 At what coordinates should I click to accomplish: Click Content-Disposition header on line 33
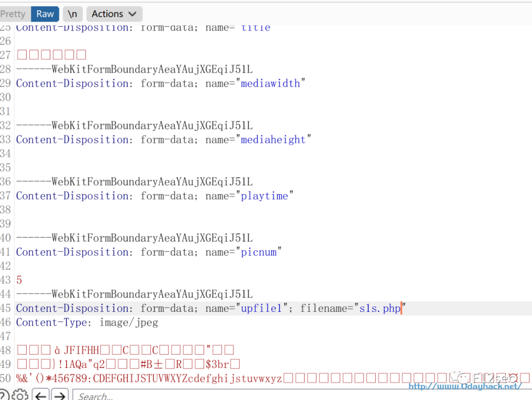(72, 139)
